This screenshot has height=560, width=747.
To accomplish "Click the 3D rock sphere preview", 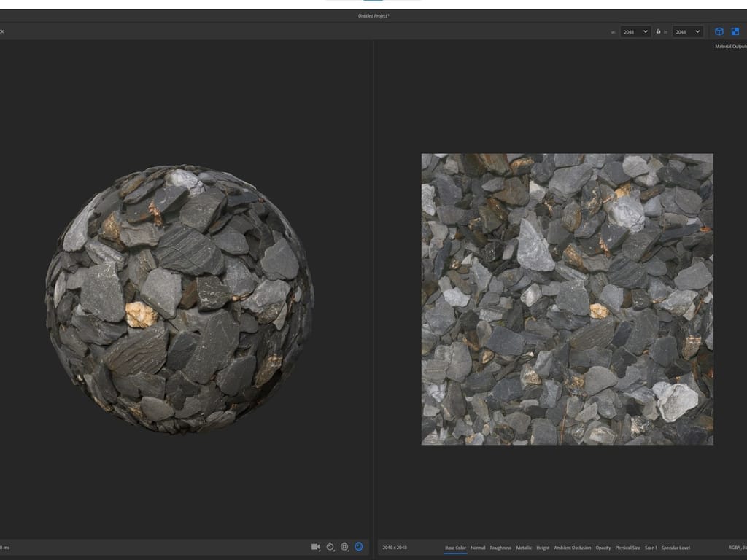I will (179, 299).
